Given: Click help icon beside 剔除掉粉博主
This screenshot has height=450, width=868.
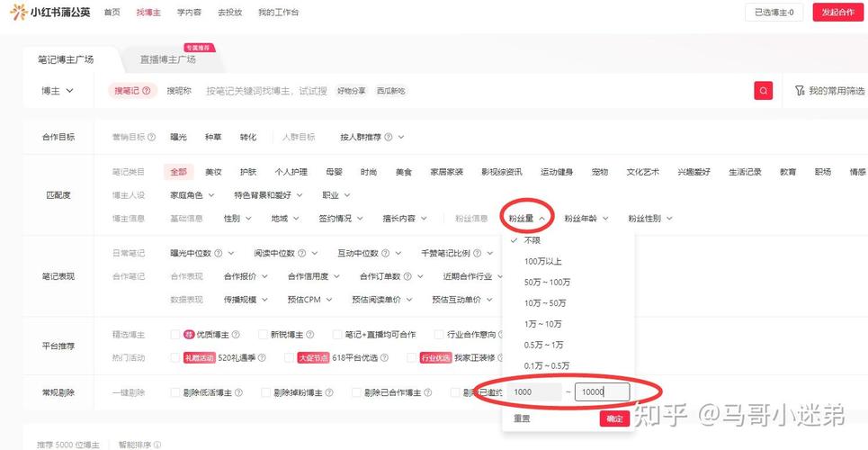Looking at the screenshot, I should pos(329,392).
